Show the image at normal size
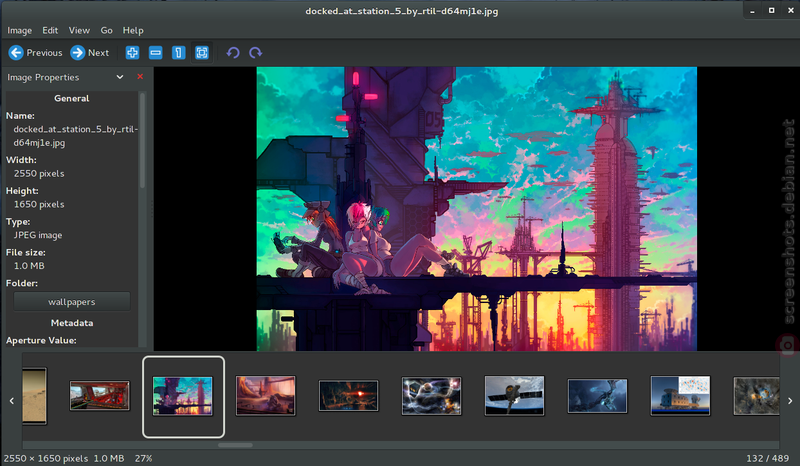This screenshot has width=800, height=466. point(179,53)
